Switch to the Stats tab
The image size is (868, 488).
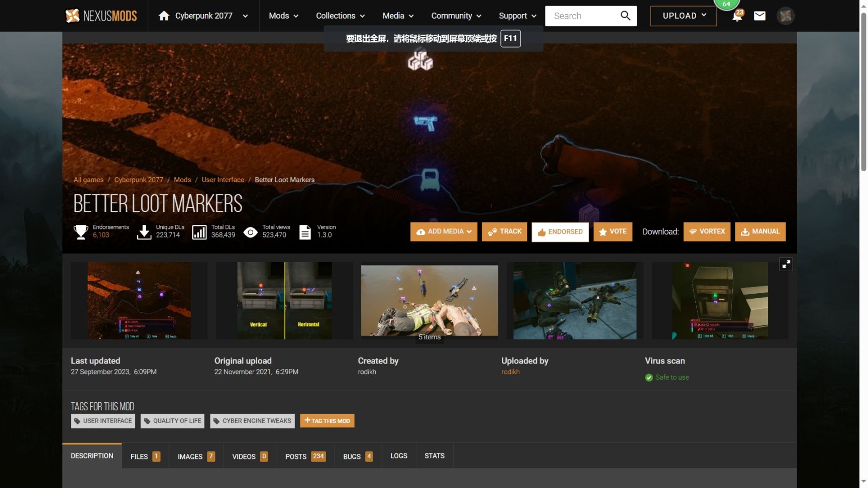(435, 456)
